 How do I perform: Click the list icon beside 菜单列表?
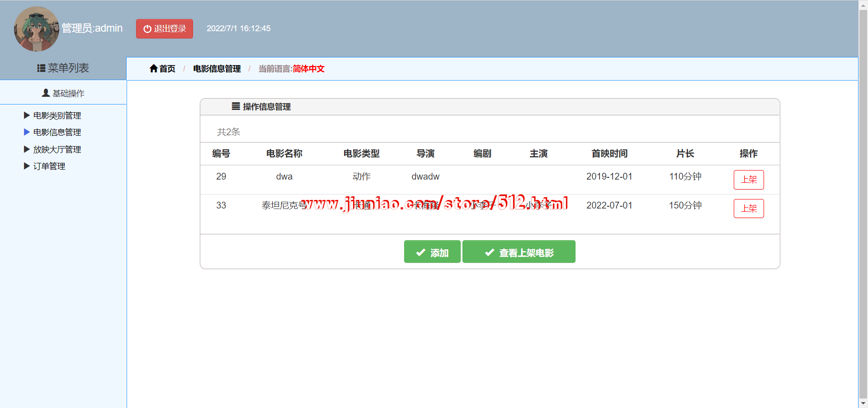tap(41, 68)
